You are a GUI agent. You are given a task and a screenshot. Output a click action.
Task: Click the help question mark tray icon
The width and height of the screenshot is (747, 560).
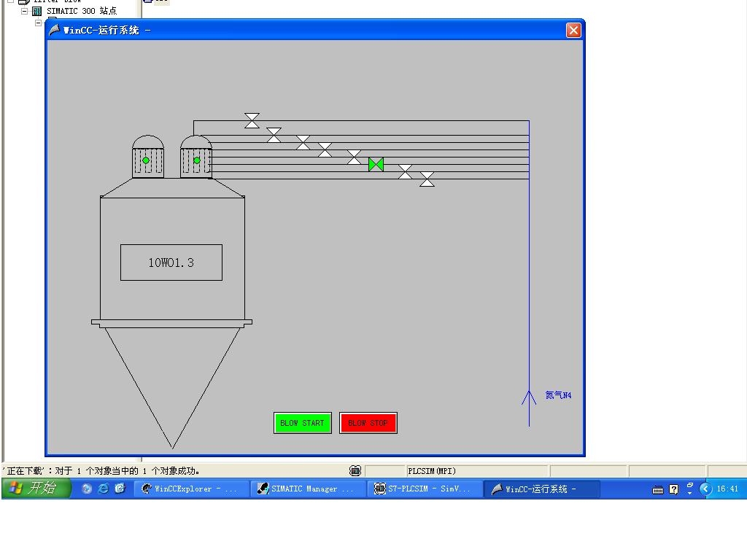pyautogui.click(x=673, y=489)
